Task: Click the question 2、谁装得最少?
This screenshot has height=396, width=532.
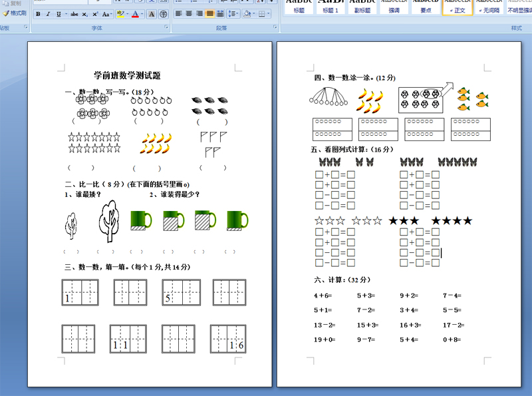Action: pos(174,194)
